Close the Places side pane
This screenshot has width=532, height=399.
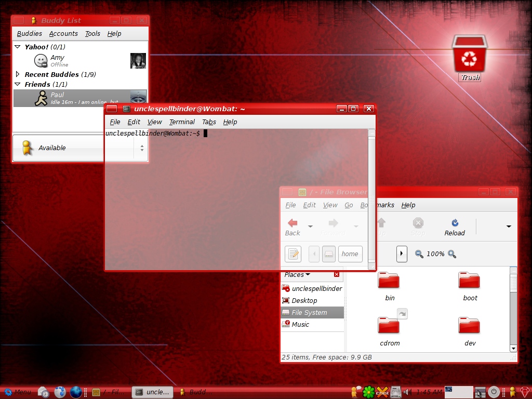pos(337,274)
